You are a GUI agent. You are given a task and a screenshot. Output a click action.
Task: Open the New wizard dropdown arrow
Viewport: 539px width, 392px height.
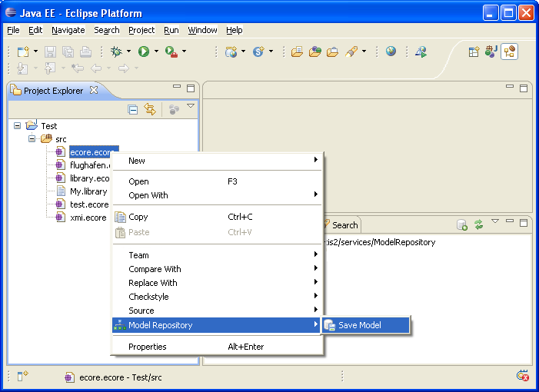tap(35, 51)
